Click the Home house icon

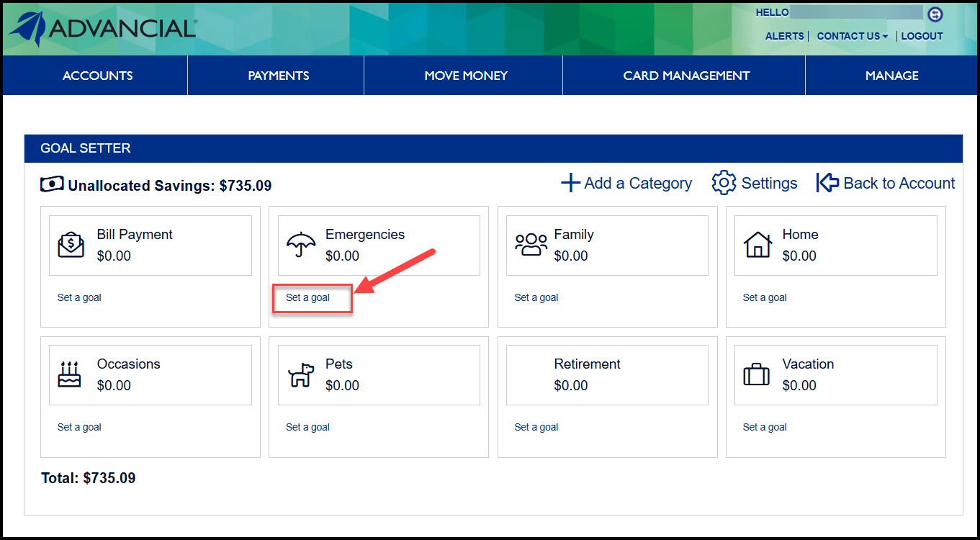757,245
